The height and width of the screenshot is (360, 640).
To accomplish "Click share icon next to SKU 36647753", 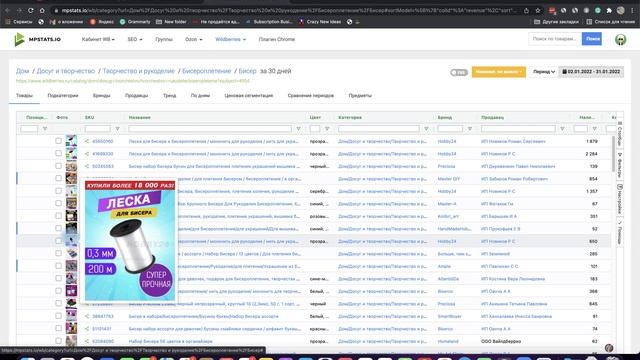I will (87, 316).
